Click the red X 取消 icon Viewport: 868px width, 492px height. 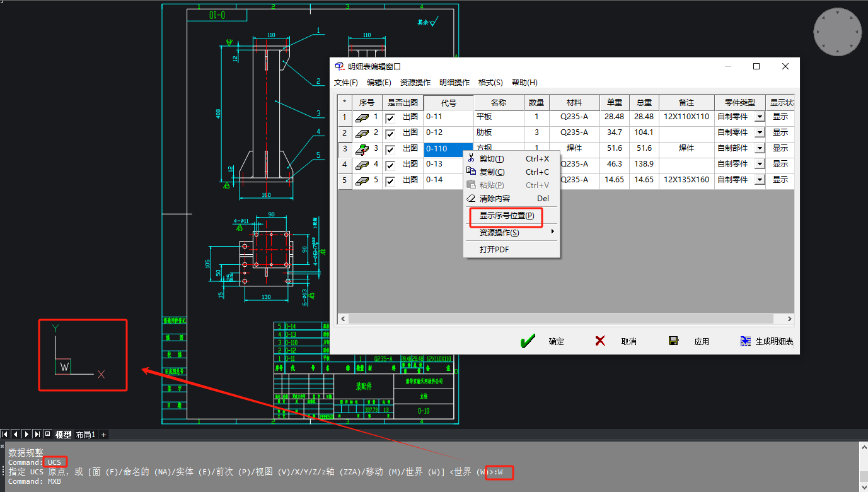click(600, 341)
